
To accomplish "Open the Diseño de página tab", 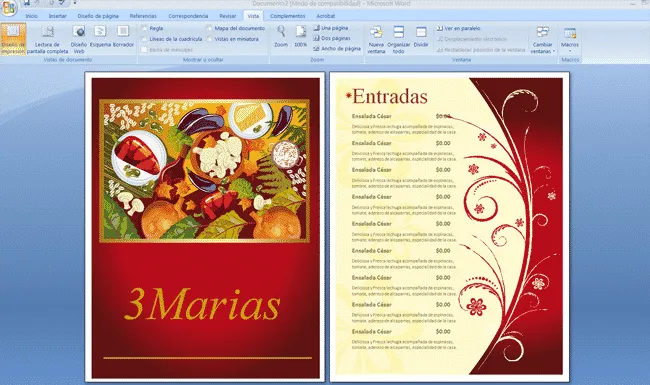I will tap(98, 16).
